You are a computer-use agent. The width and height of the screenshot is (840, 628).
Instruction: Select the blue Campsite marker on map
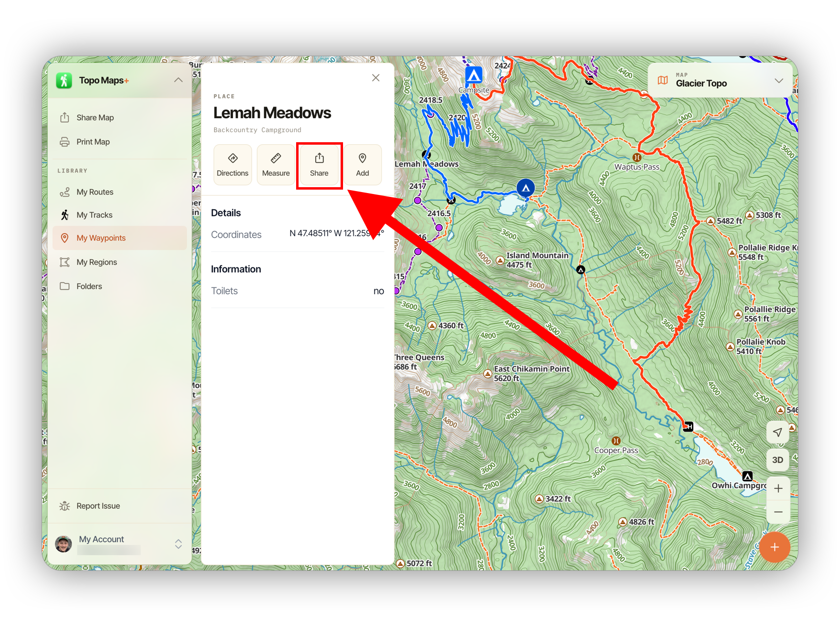(x=474, y=75)
